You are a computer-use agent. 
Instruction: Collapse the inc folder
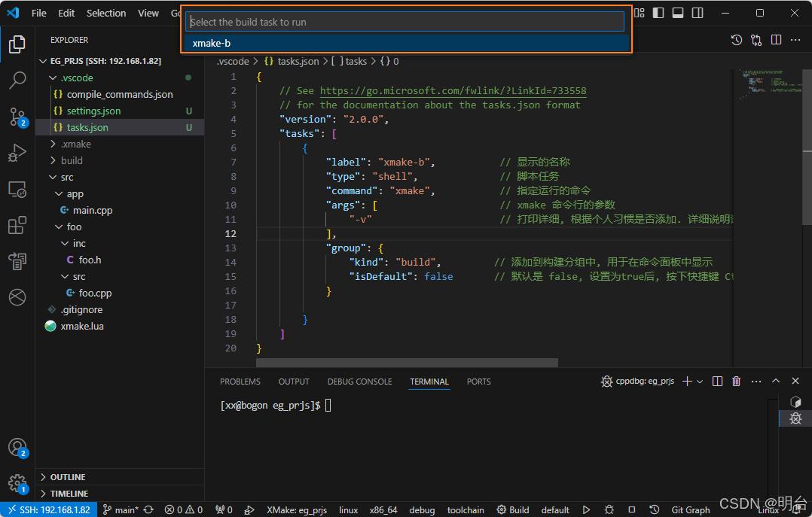coord(65,243)
